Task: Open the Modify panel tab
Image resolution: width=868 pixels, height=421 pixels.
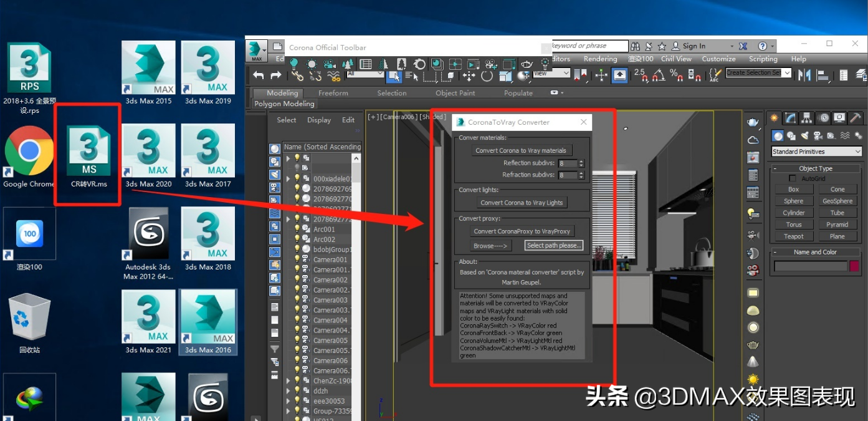Action: pyautogui.click(x=790, y=118)
